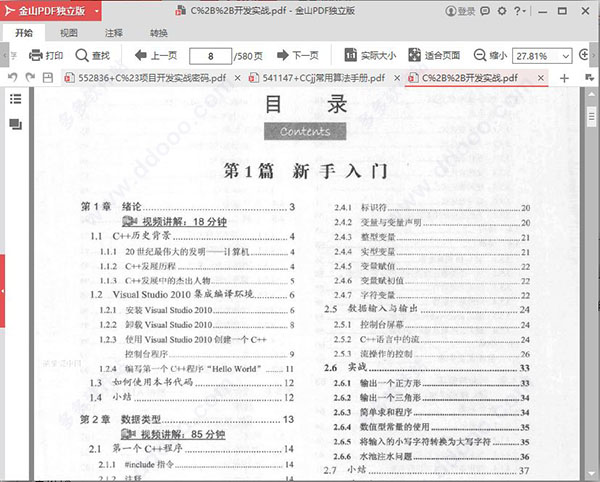The image size is (600, 482).
Task: Click the 2.4.1 标识符 entry
Action: click(432, 208)
